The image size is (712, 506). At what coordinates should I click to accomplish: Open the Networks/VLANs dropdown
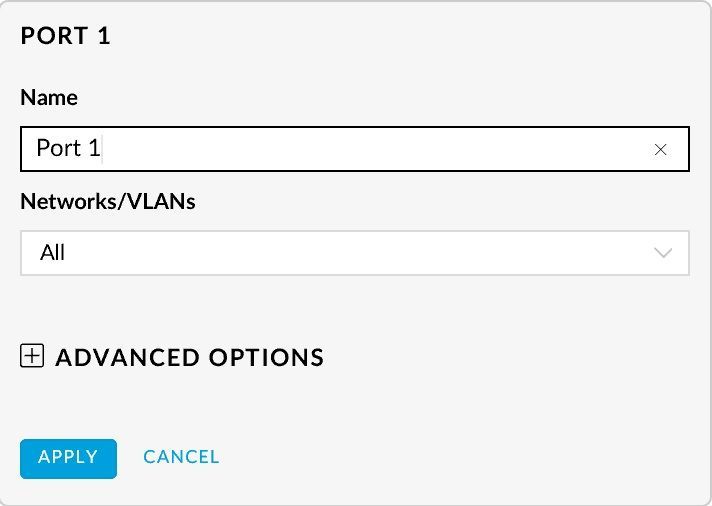354,253
